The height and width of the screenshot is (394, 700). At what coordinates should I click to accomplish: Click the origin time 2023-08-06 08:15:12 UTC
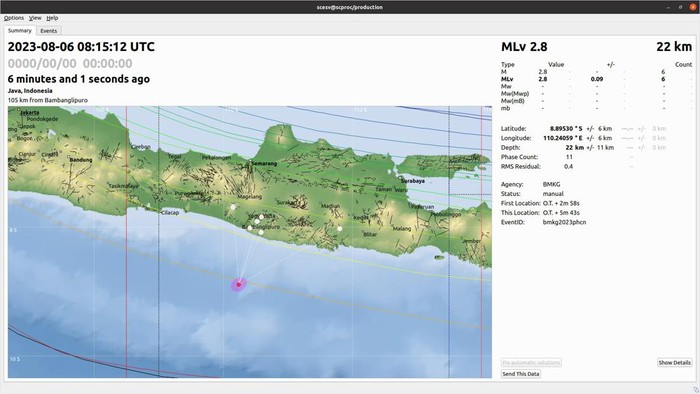point(81,47)
